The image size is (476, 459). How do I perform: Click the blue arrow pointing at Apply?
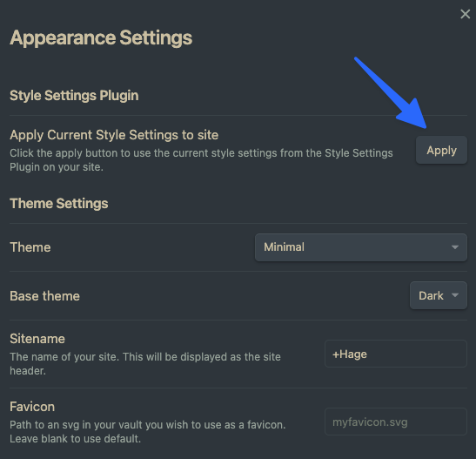coord(392,93)
